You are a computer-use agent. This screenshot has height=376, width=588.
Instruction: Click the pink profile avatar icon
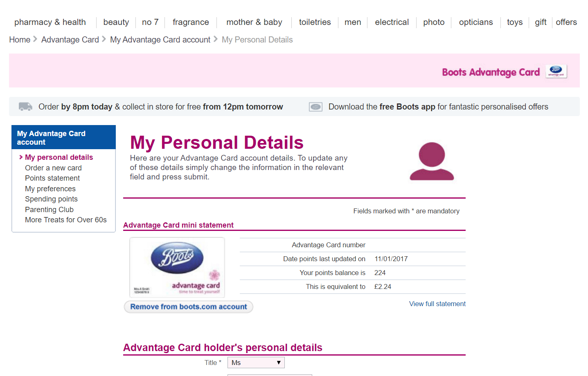[431, 161]
